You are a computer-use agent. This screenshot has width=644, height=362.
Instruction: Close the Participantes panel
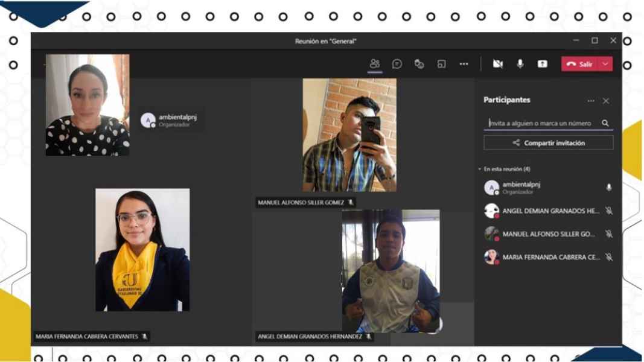click(x=606, y=101)
